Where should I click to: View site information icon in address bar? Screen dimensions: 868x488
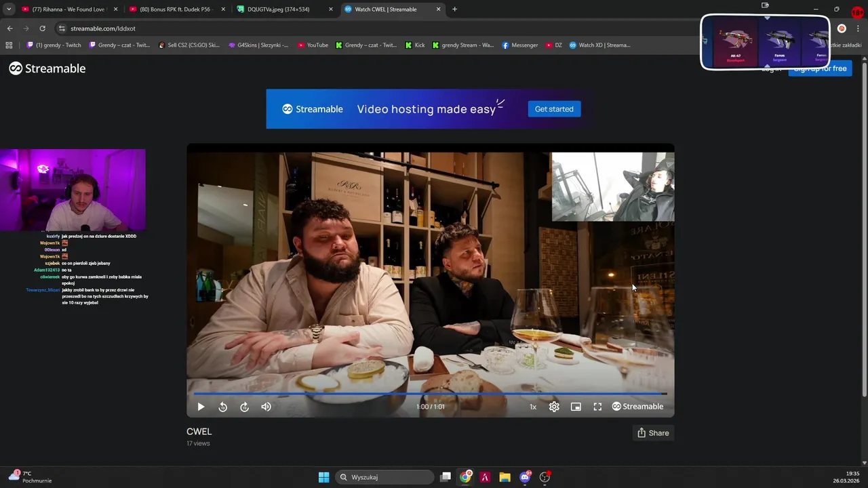click(x=62, y=28)
